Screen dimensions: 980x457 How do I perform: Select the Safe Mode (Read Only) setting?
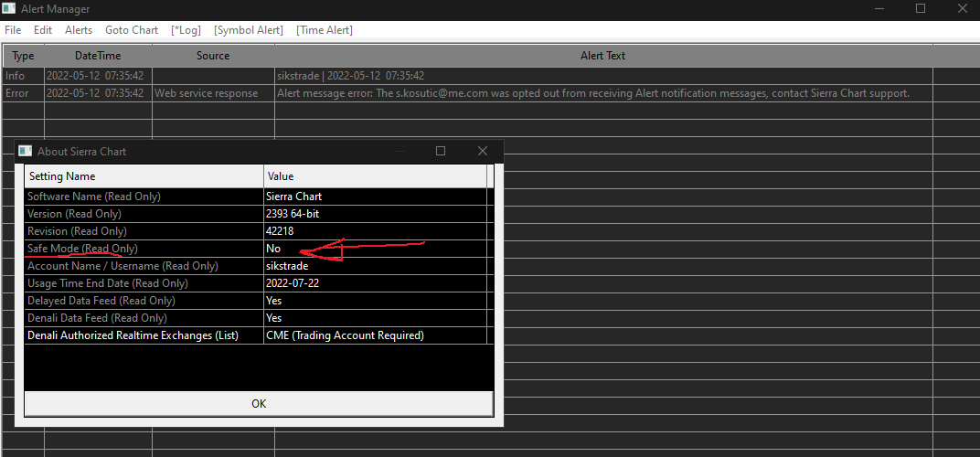(x=144, y=249)
